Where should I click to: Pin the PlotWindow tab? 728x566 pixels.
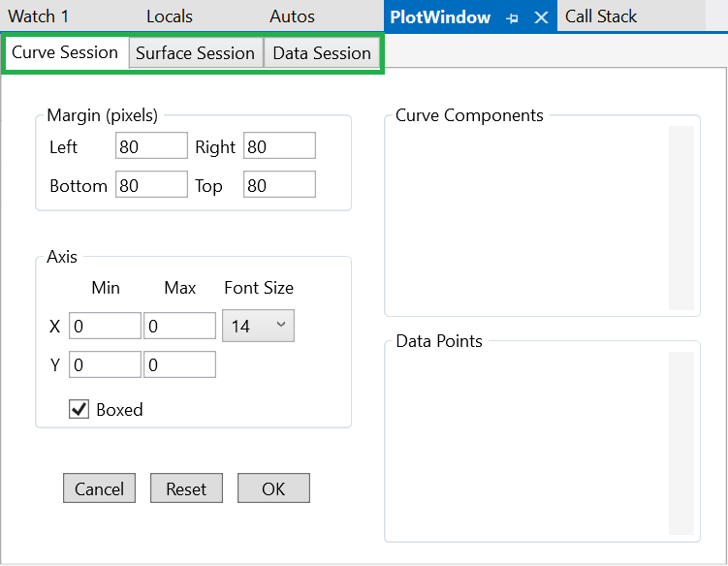(512, 18)
